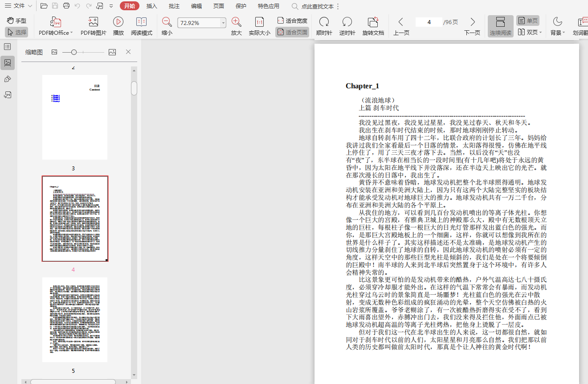Click the 点此查找文本 search box
588x384 pixels.
[x=313, y=6]
